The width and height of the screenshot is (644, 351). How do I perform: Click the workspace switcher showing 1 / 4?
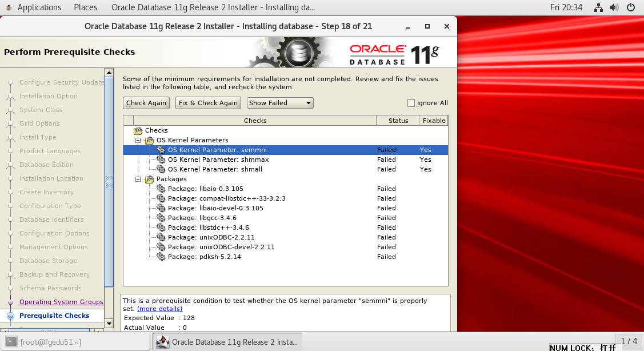[x=629, y=341]
